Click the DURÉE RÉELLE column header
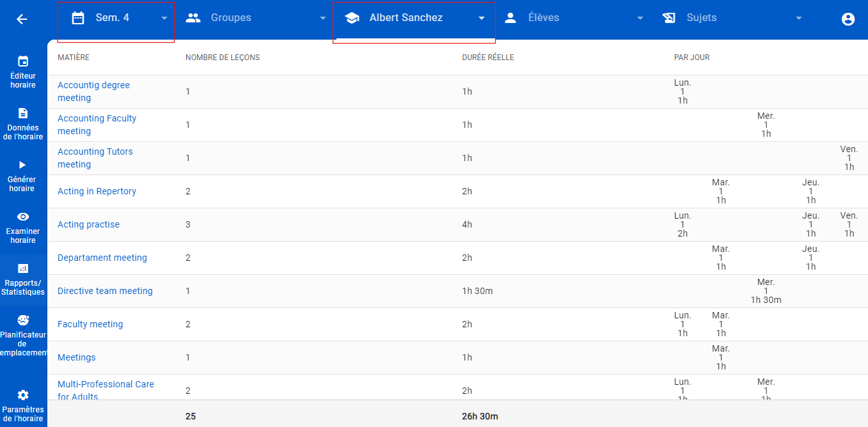The width and height of the screenshot is (868, 427). [488, 58]
